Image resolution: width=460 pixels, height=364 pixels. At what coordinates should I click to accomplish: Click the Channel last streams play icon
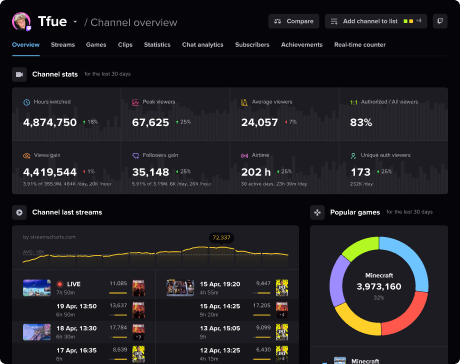19,212
